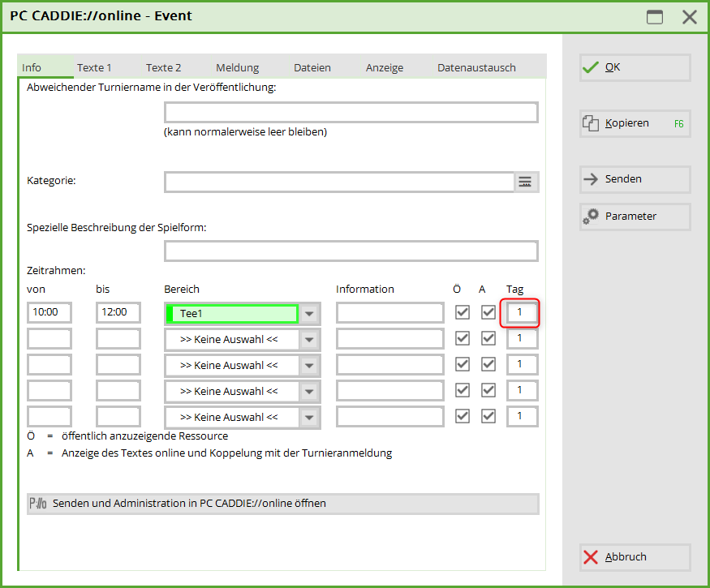Cancel with the Abbruch button
The height and width of the screenshot is (588, 710).
coord(635,556)
